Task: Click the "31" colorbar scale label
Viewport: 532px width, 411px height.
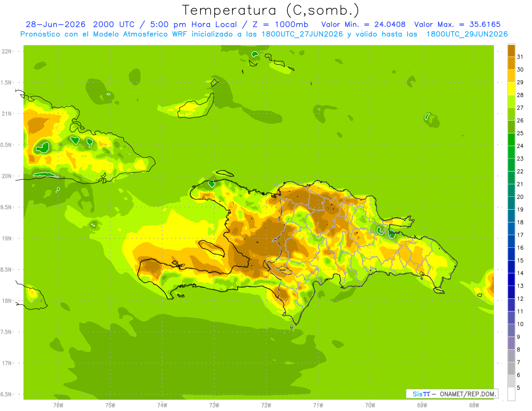Action: pos(520,57)
